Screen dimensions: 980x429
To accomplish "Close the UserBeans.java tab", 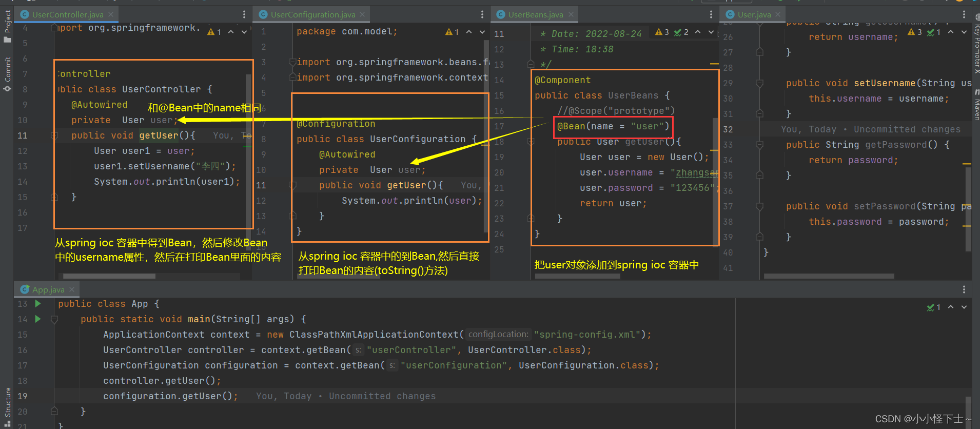I will [x=571, y=14].
